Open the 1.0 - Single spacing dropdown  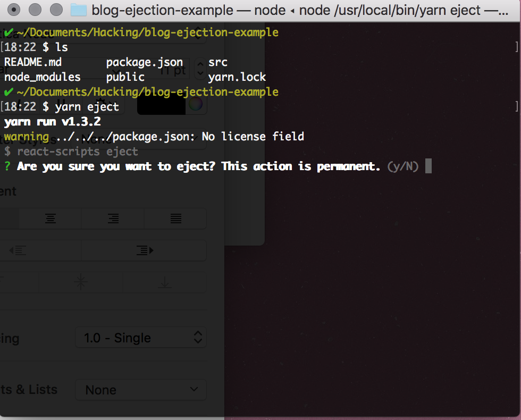click(x=141, y=337)
